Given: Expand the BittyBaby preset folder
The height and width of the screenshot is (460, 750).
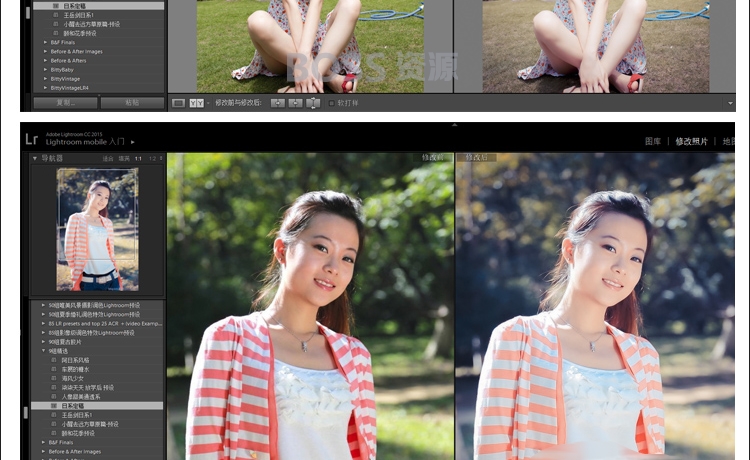Looking at the screenshot, I should tap(45, 70).
